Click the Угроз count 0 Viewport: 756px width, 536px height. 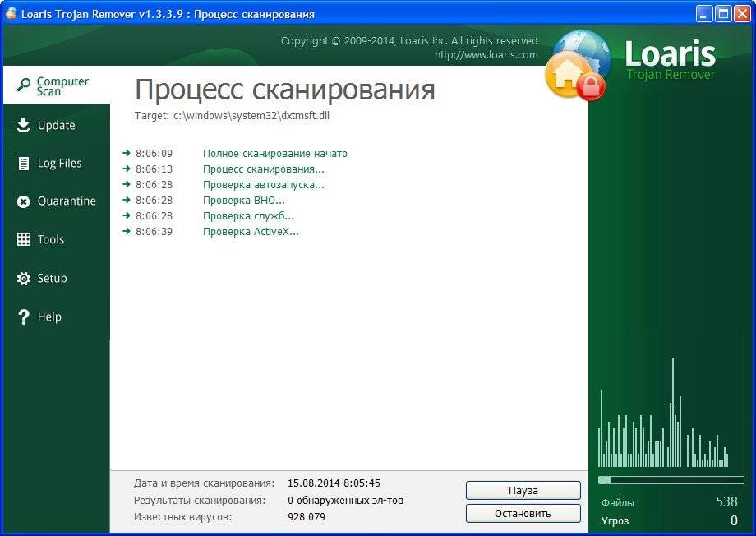click(x=734, y=520)
